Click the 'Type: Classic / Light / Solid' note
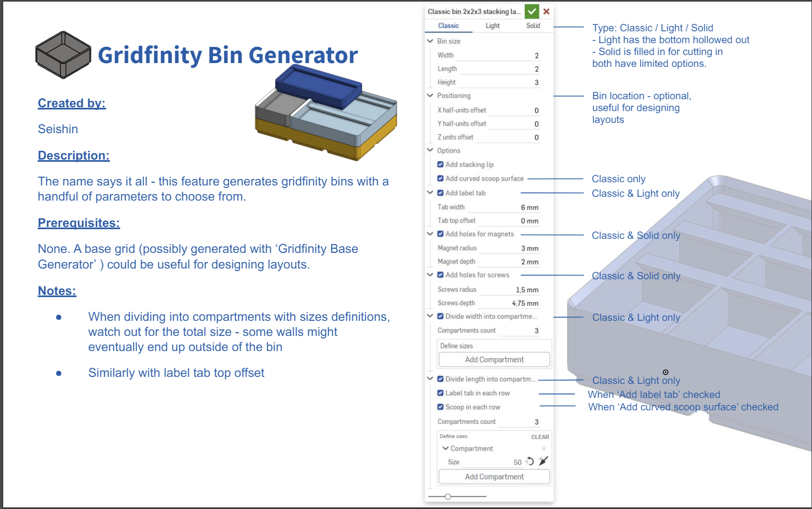 tap(653, 28)
